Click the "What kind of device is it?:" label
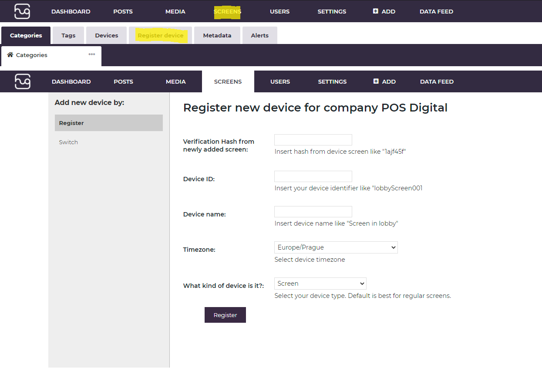 click(x=224, y=286)
